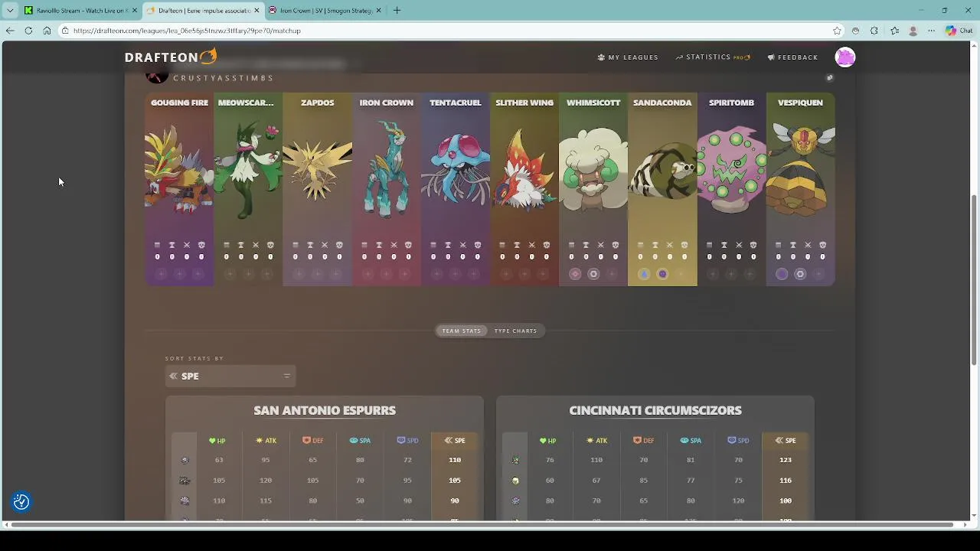This screenshot has height=551, width=980.
Task: Open the browser extensions puzzle icon
Action: [874, 31]
